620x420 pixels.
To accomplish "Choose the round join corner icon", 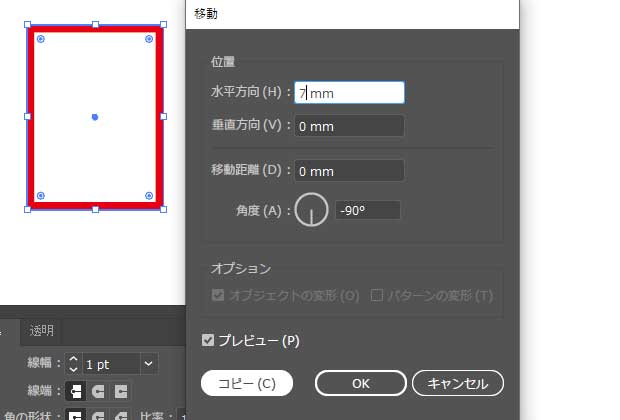I will point(98,414).
